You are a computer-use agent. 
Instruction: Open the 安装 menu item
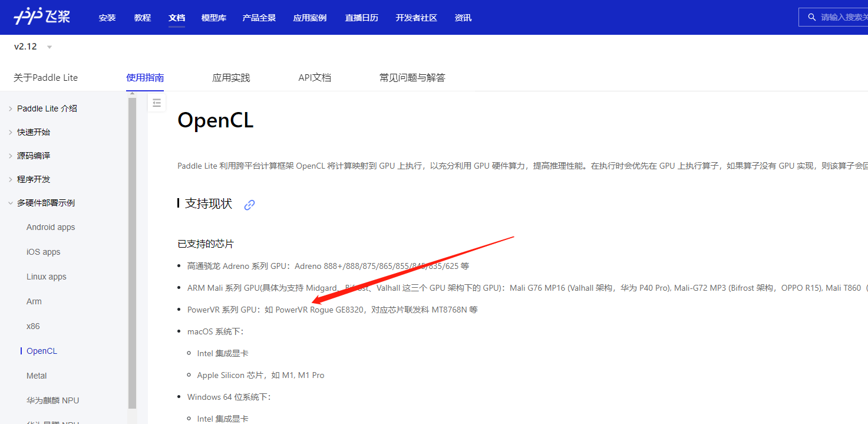pos(107,18)
